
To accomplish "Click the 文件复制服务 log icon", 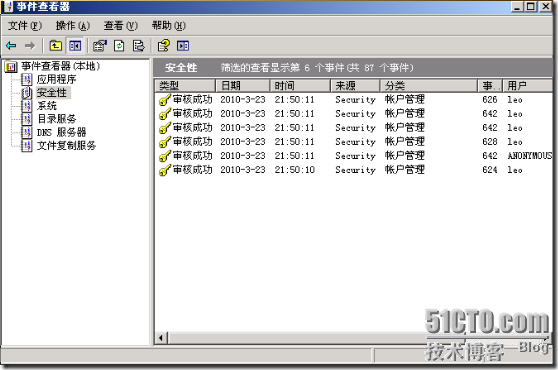I will (27, 146).
